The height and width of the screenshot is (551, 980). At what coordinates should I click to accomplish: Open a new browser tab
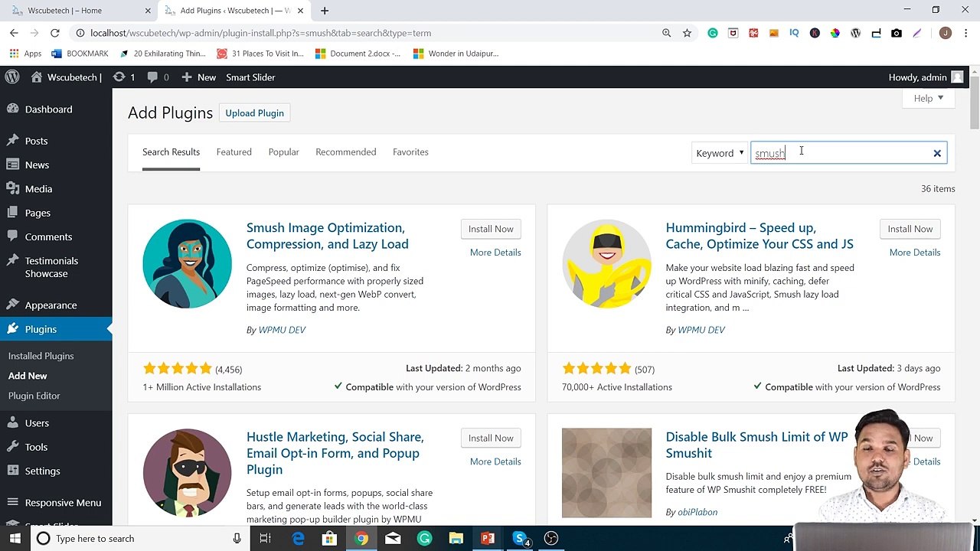click(x=325, y=11)
